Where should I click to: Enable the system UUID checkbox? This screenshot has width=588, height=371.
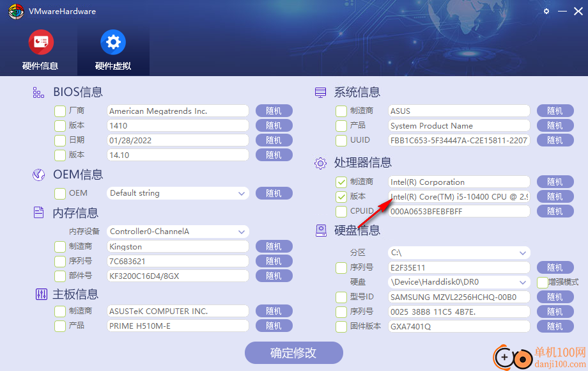coord(341,140)
